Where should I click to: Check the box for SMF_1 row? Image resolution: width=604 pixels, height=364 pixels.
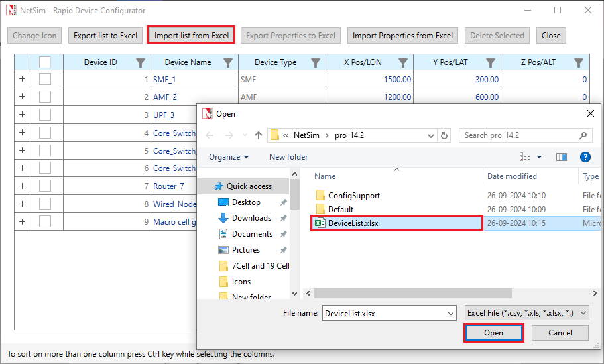click(x=45, y=79)
